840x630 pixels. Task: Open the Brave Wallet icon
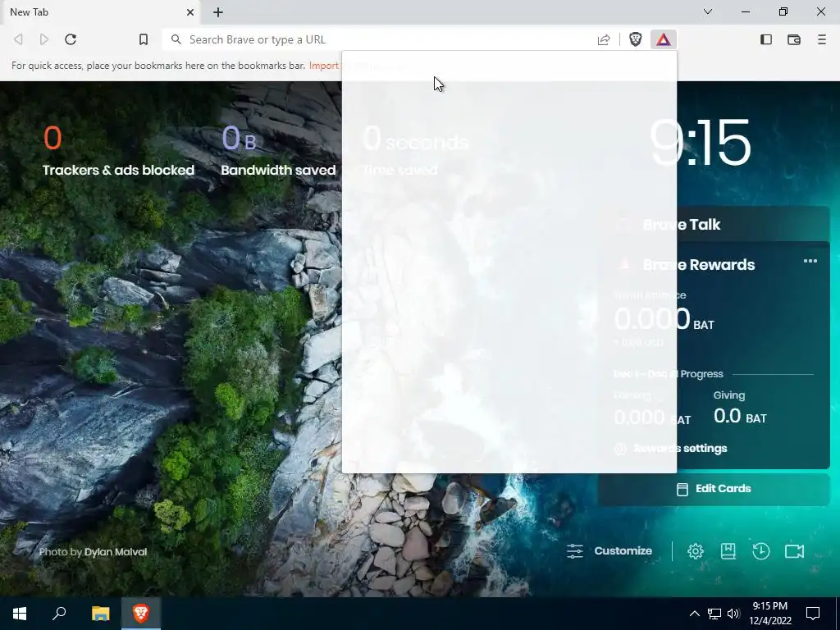[794, 39]
